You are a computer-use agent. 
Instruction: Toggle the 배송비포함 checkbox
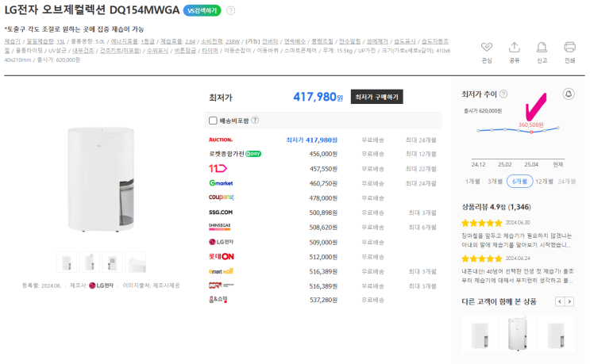pyautogui.click(x=213, y=121)
